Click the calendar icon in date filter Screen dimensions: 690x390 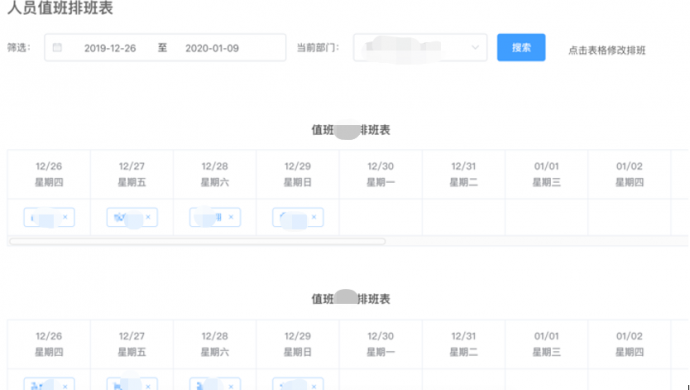(57, 48)
